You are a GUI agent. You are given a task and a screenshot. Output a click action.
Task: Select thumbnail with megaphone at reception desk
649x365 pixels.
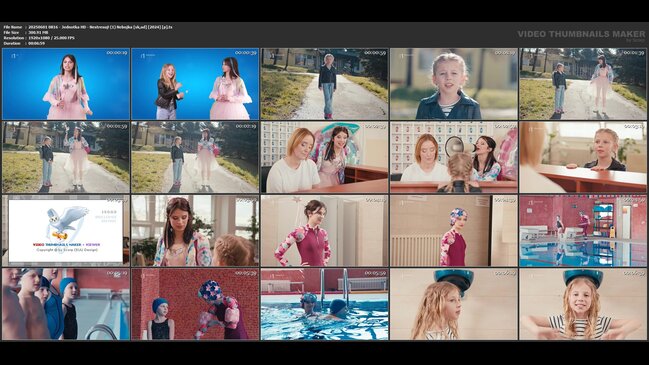[x=454, y=157]
